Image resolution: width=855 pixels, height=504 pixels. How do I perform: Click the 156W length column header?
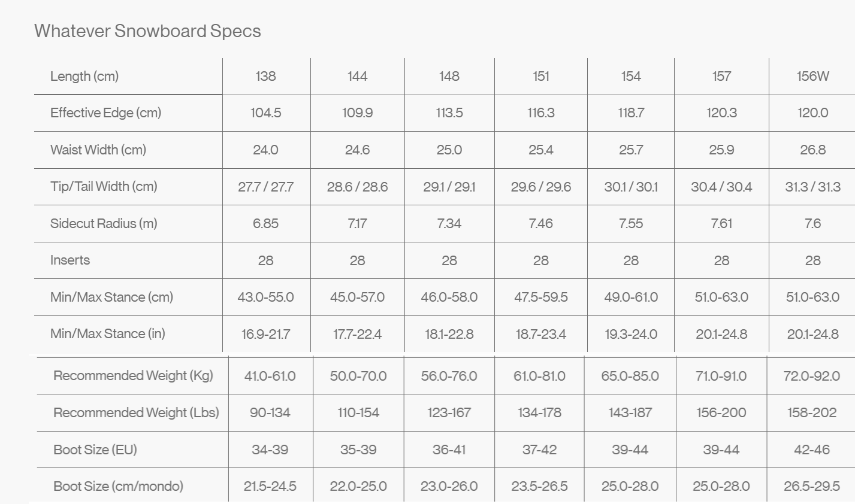812,76
